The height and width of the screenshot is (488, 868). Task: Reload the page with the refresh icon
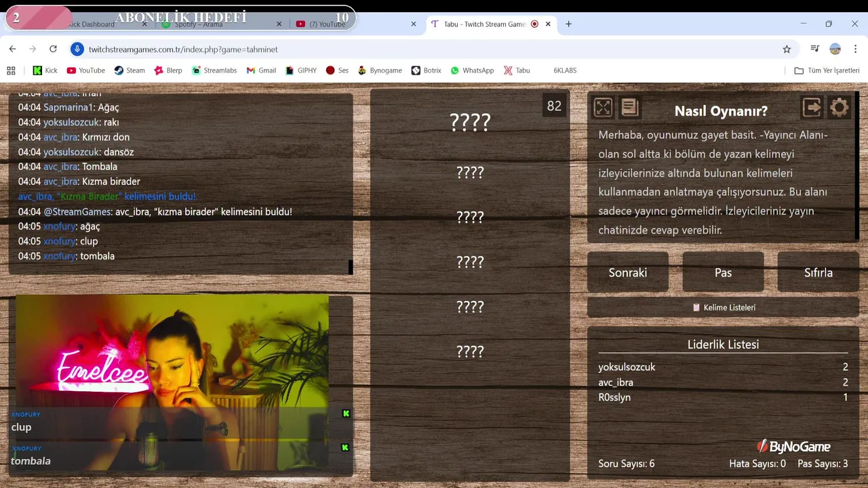coord(53,49)
